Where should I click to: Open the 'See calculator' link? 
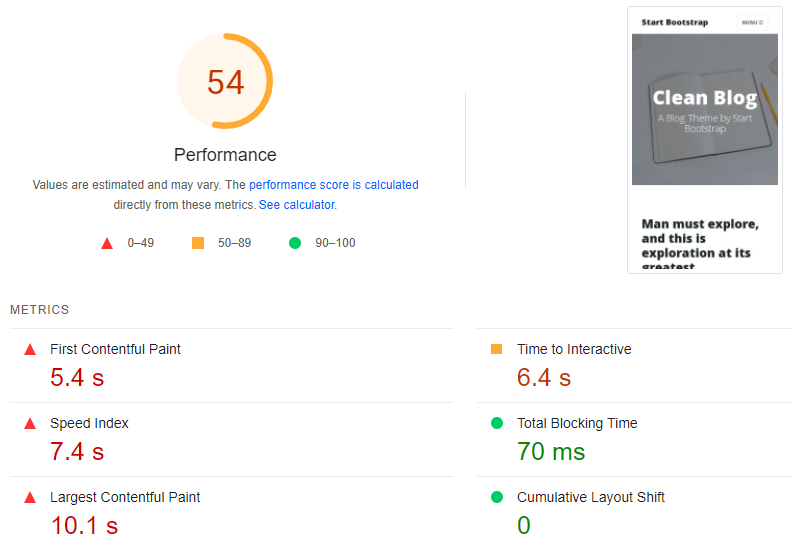coord(296,205)
